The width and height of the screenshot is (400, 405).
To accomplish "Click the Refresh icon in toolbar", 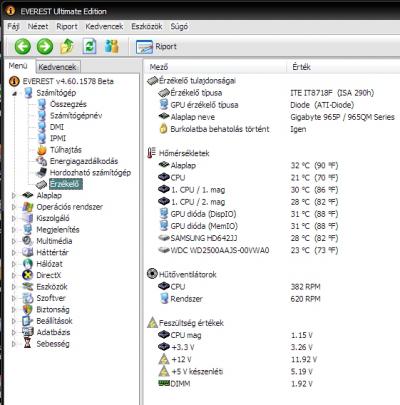I will tap(89, 46).
